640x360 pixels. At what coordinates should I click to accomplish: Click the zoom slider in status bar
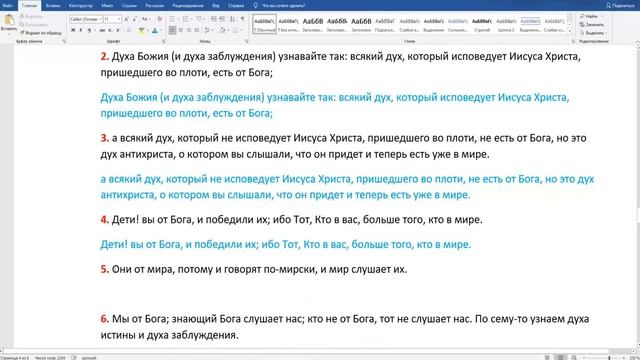[x=605, y=358]
